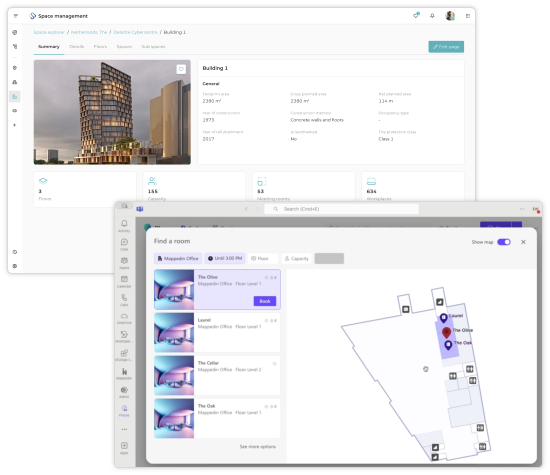Image resolution: width=550 pixels, height=475 pixels.
Task: Open OneDrive in the Teams sidebar
Action: coord(124,319)
